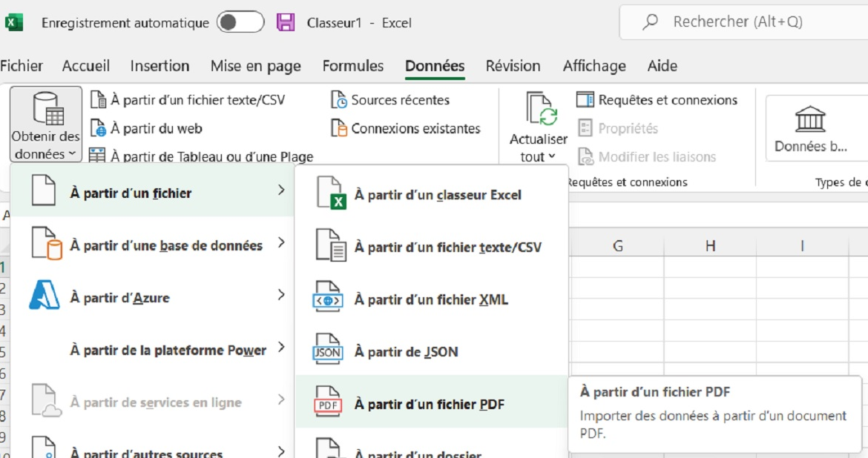868x458 pixels.
Task: Select the Formules tab
Action: pos(352,66)
